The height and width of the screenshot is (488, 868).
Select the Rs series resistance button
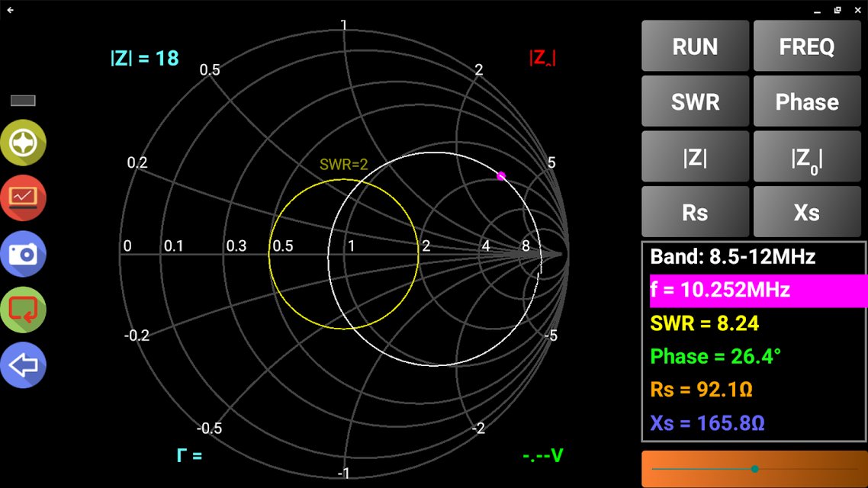(695, 212)
